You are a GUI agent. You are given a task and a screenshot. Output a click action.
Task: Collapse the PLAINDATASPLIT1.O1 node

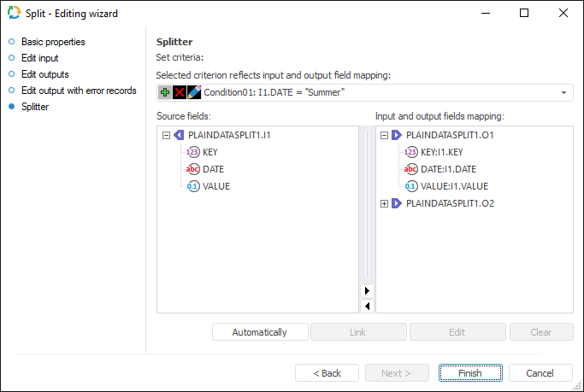[384, 135]
